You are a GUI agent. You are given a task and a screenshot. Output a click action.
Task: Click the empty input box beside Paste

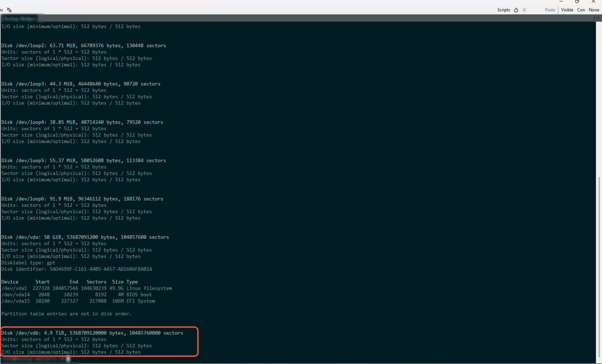536,10
